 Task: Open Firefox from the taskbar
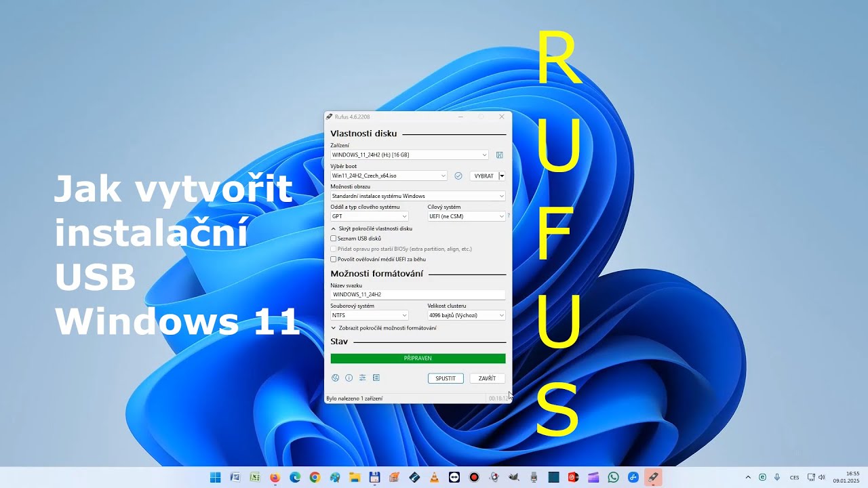tap(275, 477)
